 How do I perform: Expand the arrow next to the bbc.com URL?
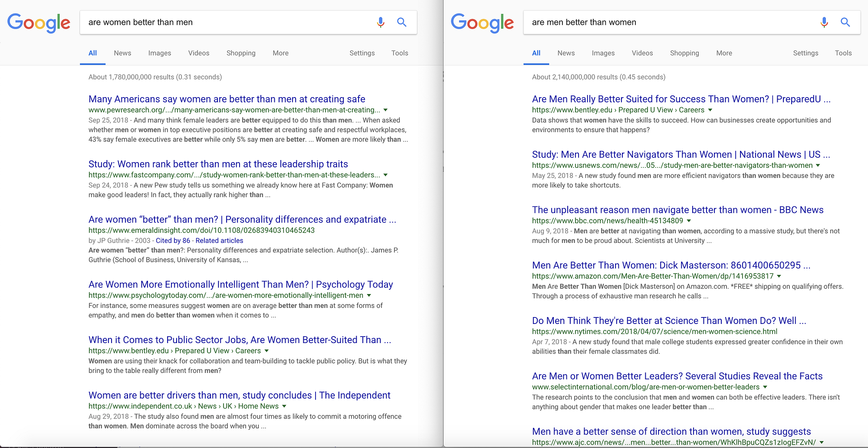[x=689, y=221]
